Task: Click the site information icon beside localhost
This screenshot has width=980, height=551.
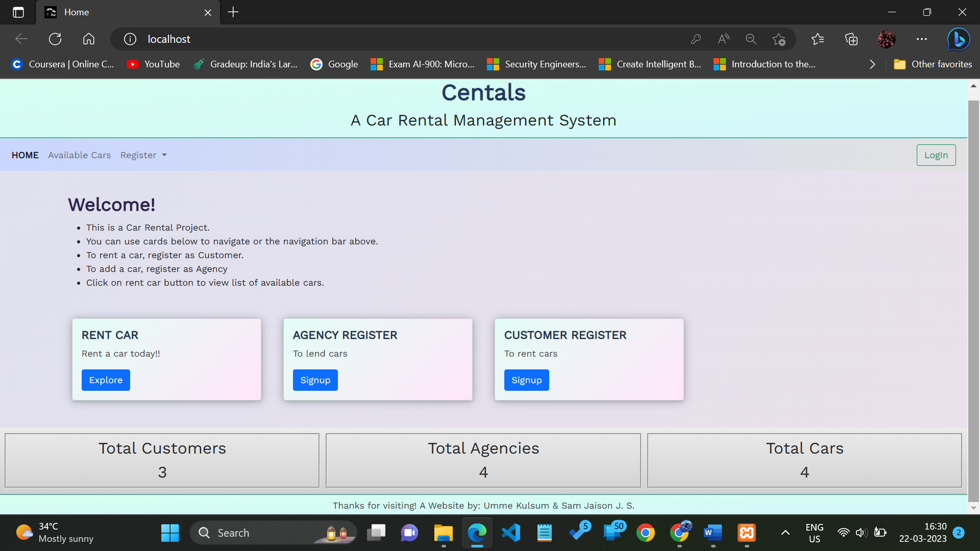Action: tap(130, 39)
